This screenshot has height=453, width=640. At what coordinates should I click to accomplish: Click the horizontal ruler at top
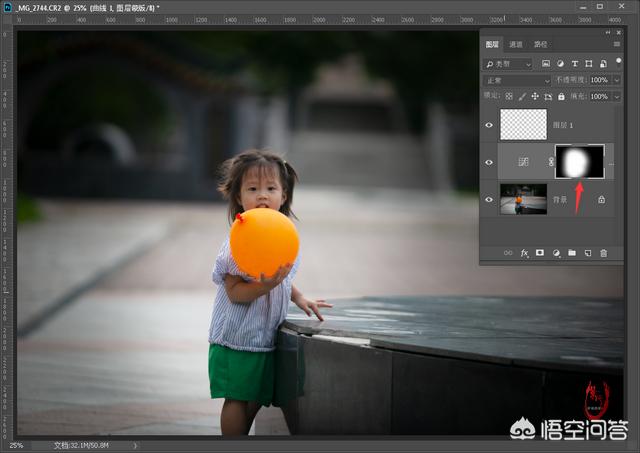[318, 20]
